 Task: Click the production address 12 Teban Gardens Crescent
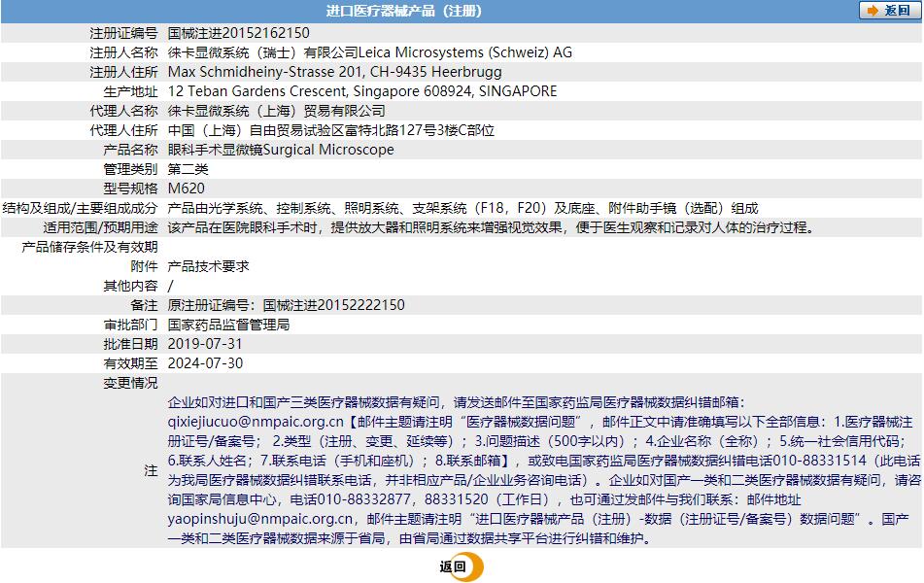257,91
